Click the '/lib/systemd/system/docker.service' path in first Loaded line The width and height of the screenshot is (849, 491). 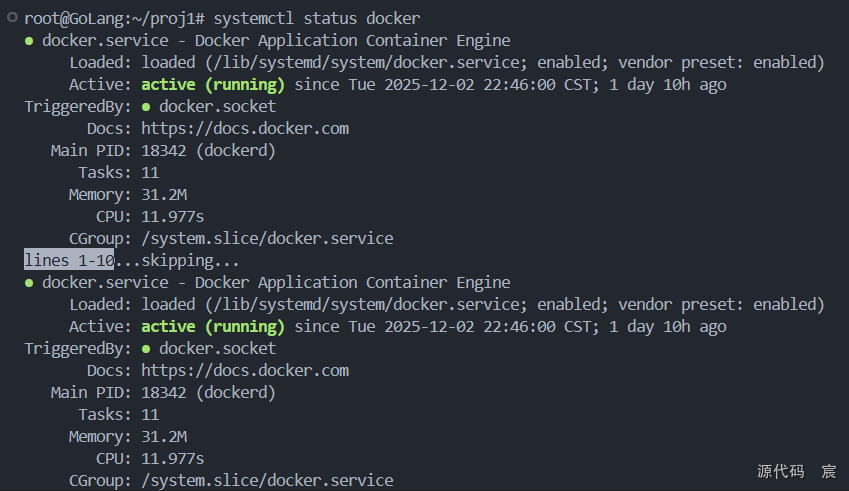[367, 63]
